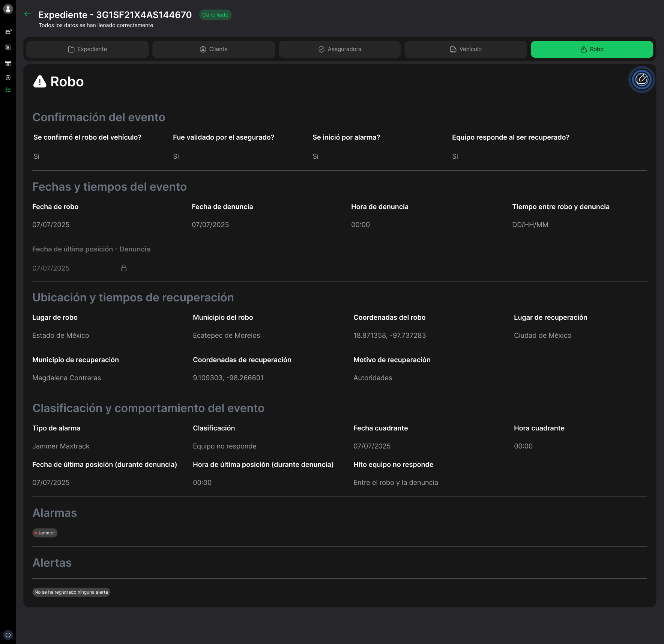Open the user profile avatar

coord(8,9)
